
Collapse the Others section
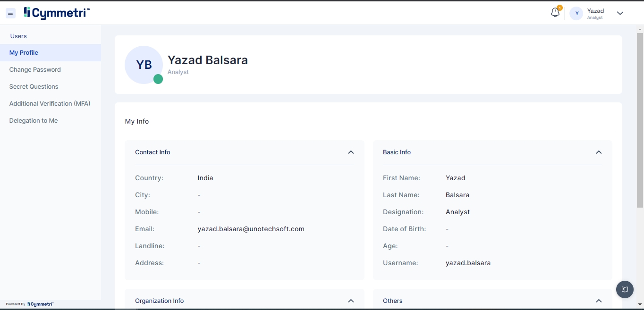point(599,301)
